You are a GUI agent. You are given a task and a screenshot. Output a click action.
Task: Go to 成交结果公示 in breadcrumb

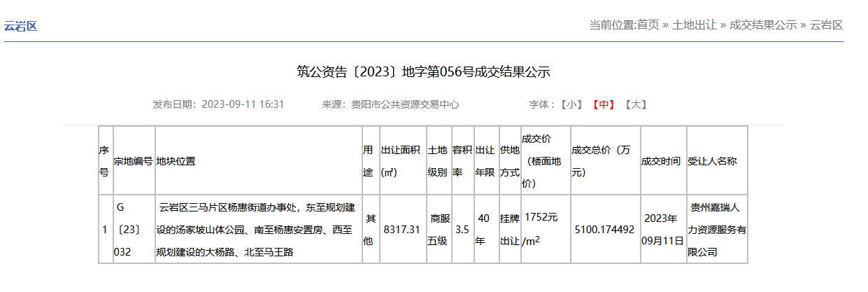point(763,25)
